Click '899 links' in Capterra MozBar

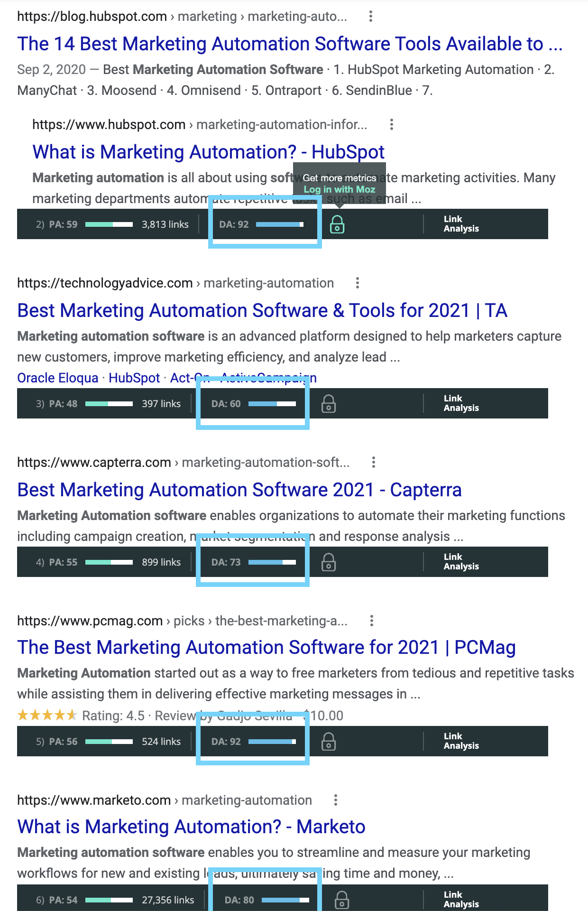[x=161, y=562]
